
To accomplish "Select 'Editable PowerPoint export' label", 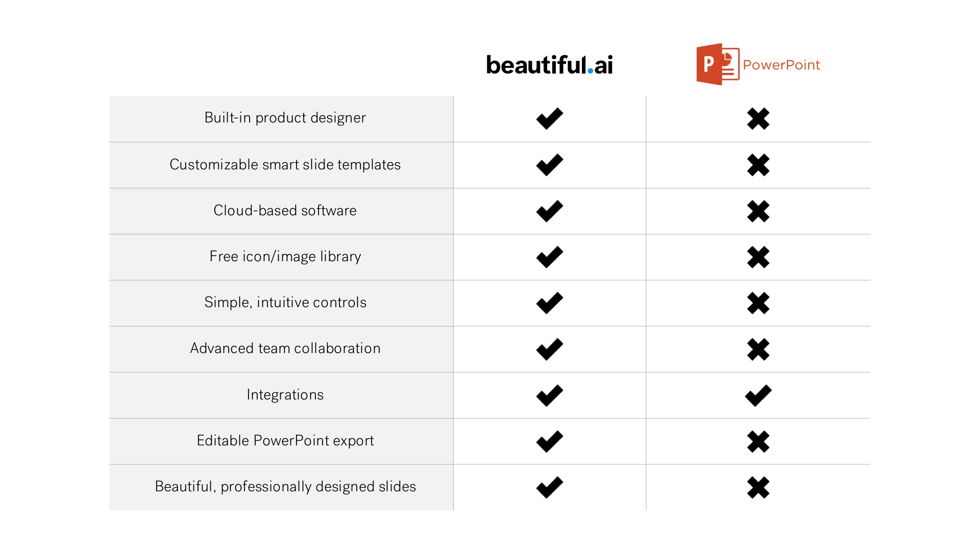I will tap(285, 441).
